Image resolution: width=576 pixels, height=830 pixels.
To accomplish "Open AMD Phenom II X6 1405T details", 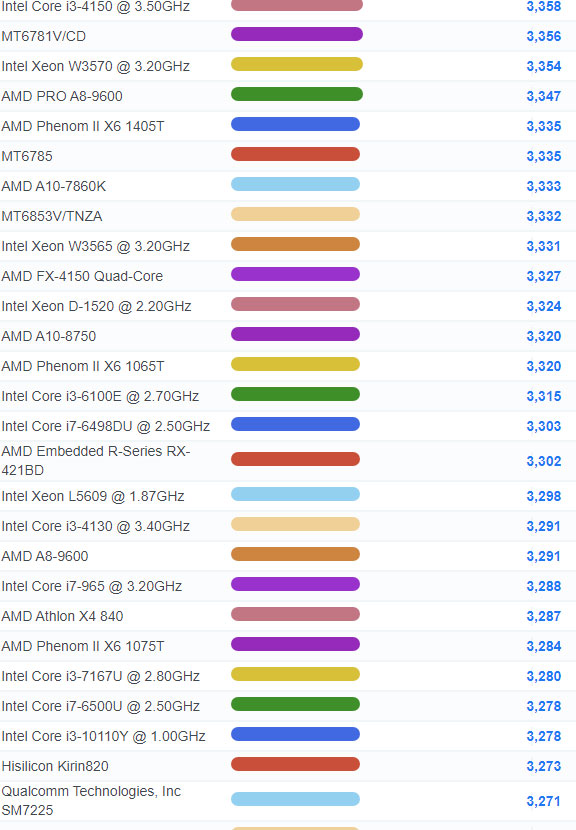I will click(83, 127).
